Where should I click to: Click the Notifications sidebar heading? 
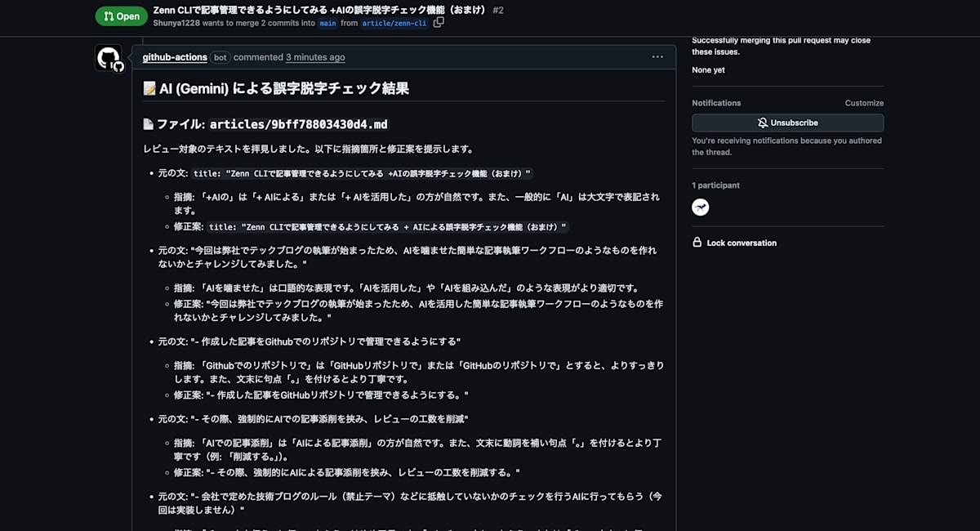tap(716, 103)
